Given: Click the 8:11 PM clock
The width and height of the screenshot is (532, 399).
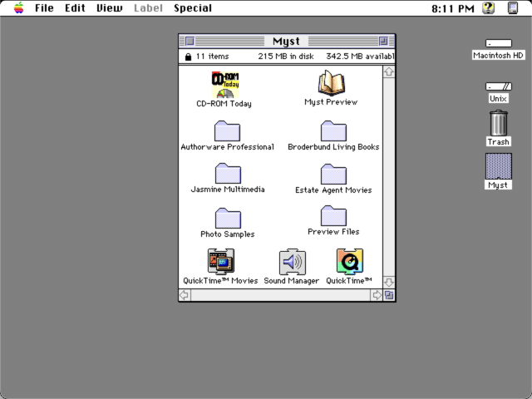Looking at the screenshot, I should (x=452, y=8).
